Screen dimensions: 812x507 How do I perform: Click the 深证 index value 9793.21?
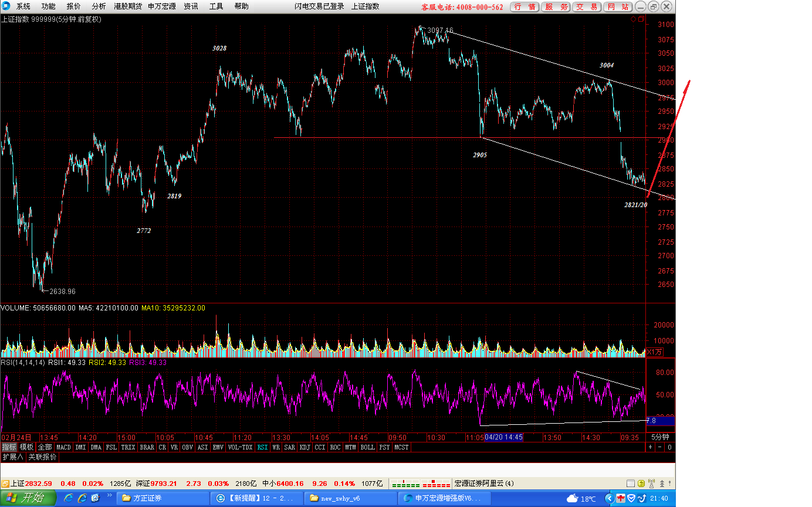point(164,484)
